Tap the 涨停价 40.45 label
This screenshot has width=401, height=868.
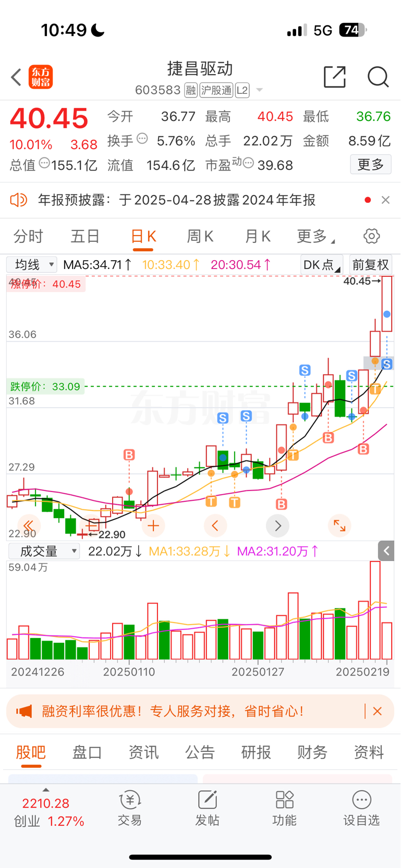click(46, 284)
